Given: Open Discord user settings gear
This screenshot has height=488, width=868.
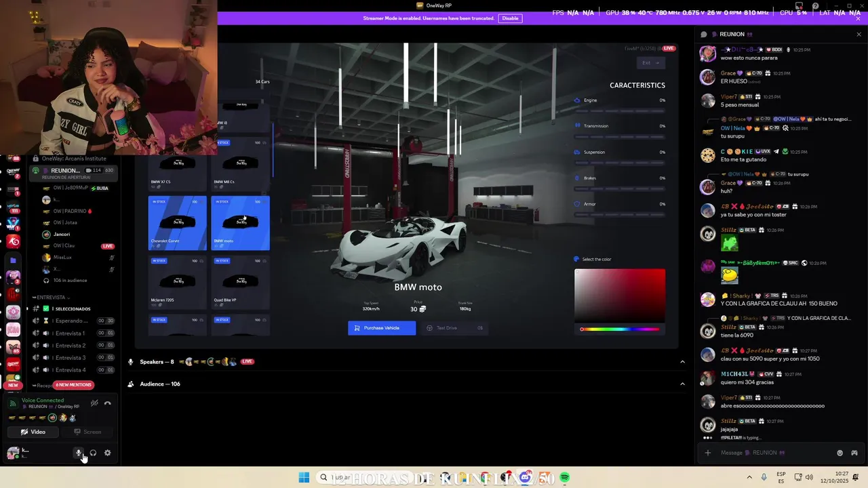Looking at the screenshot, I should point(107,453).
